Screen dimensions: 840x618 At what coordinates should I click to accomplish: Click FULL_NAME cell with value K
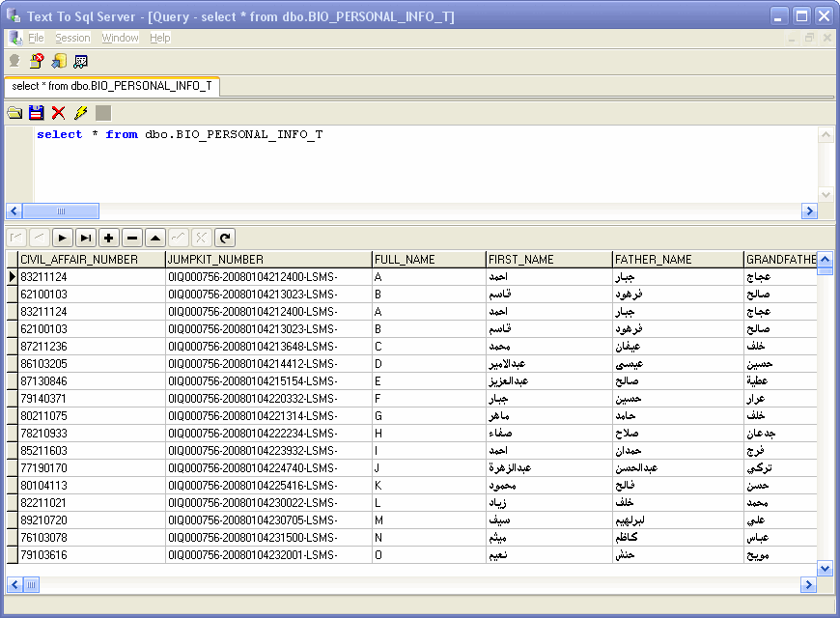(429, 486)
